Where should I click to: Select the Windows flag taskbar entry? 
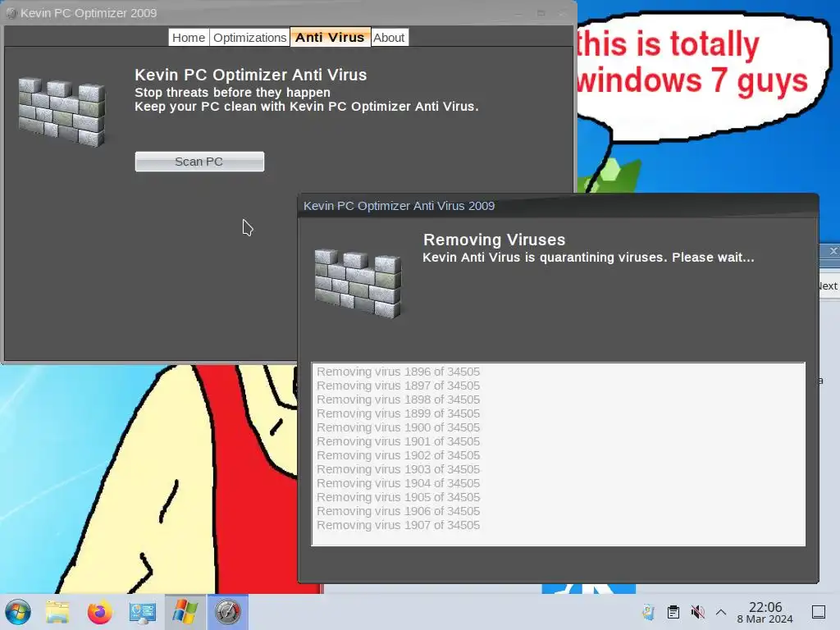click(185, 612)
